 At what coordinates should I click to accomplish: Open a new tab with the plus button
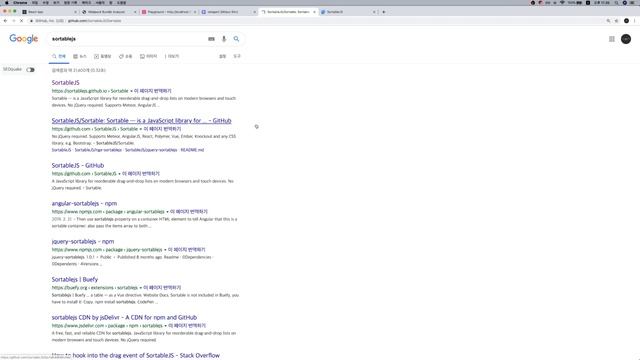point(384,12)
